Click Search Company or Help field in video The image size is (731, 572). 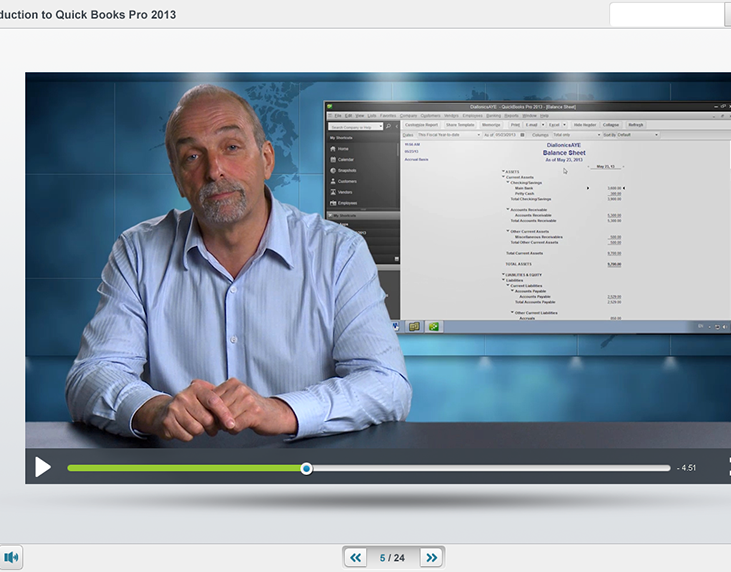pyautogui.click(x=355, y=127)
